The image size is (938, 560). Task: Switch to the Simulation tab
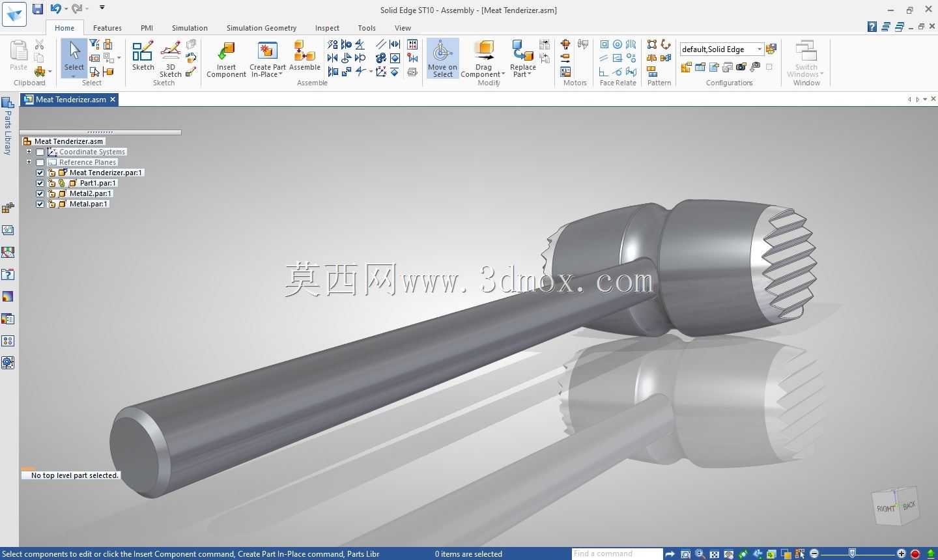pos(190,28)
